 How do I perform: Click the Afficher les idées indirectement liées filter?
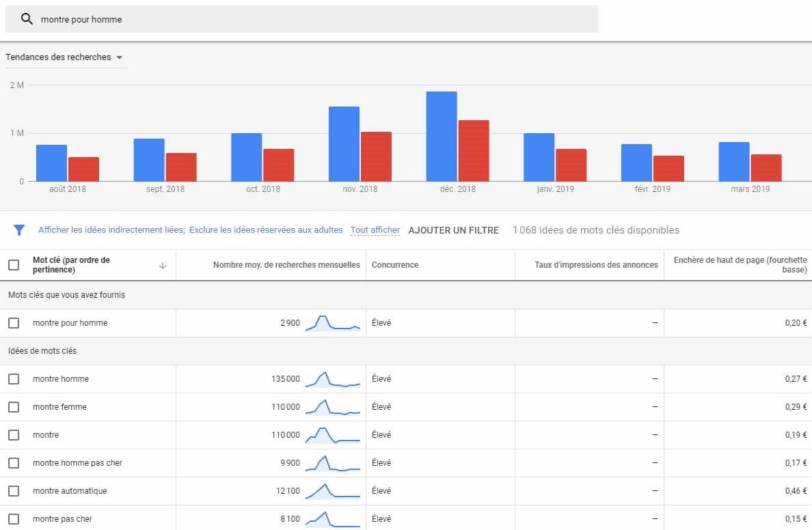pos(111,229)
